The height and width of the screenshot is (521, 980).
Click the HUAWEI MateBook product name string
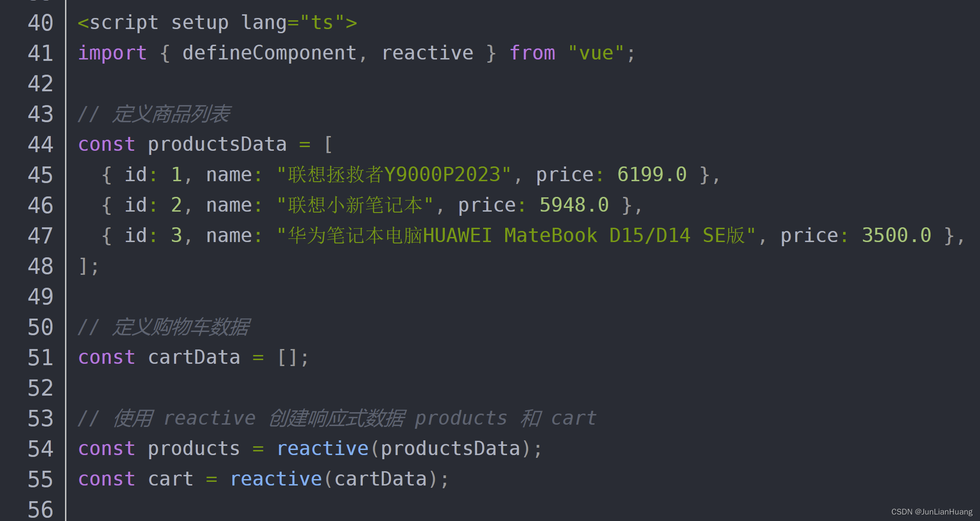[x=516, y=236]
